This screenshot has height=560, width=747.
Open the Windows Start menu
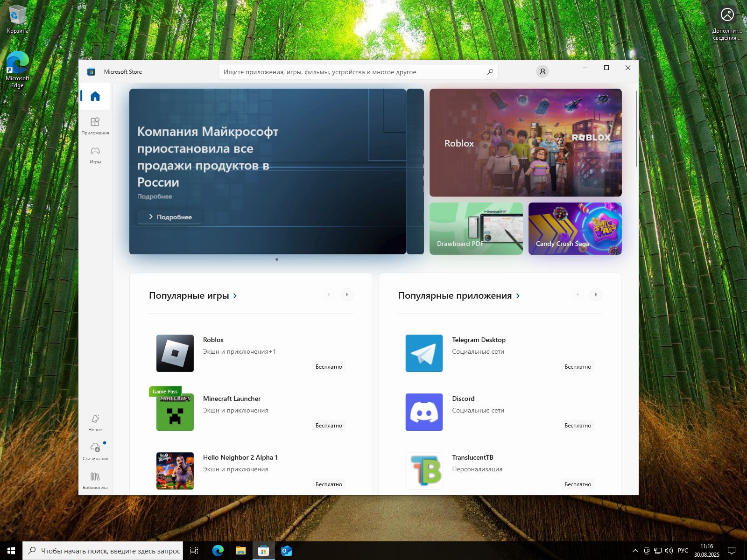(x=11, y=551)
